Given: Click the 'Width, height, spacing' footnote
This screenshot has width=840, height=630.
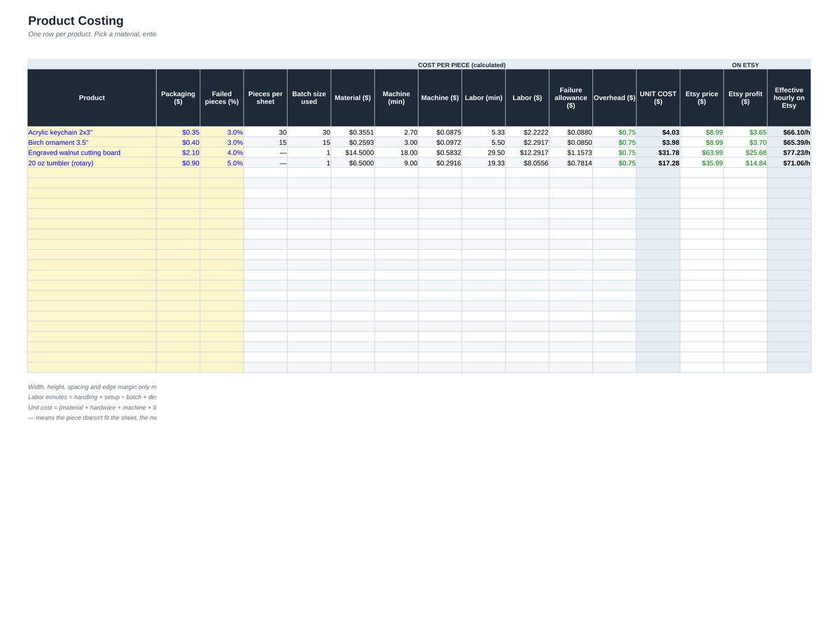Looking at the screenshot, I should 92,386.
